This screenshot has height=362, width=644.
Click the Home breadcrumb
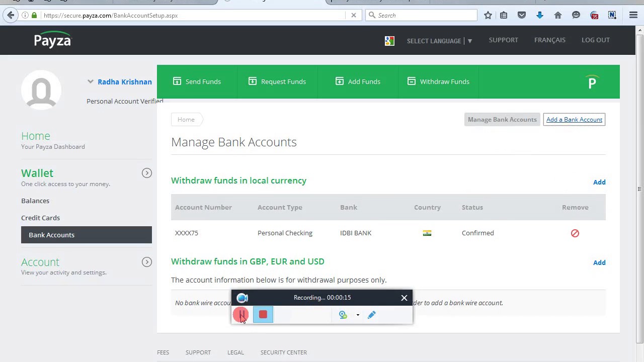(x=186, y=120)
